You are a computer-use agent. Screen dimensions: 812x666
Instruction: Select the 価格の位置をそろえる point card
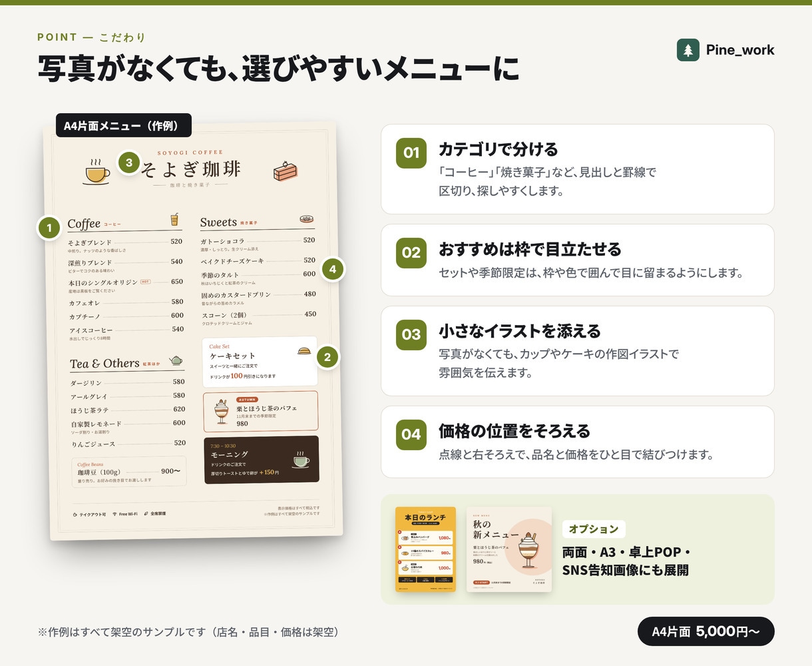pos(578,442)
